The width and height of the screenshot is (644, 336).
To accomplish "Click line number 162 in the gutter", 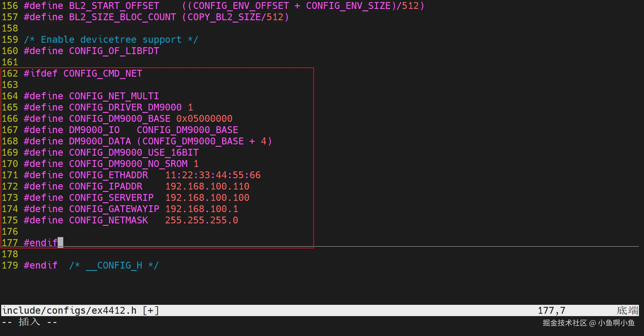I will pyautogui.click(x=10, y=73).
